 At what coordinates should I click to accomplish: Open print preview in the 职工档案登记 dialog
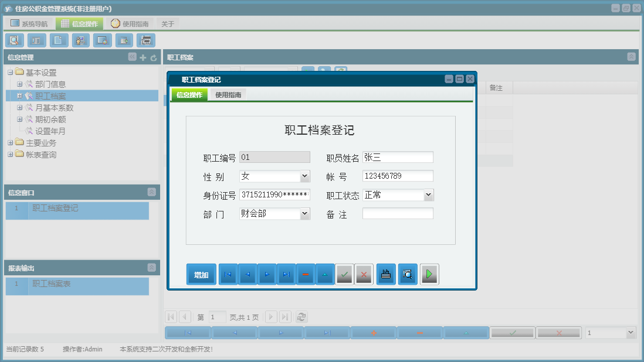pyautogui.click(x=407, y=274)
